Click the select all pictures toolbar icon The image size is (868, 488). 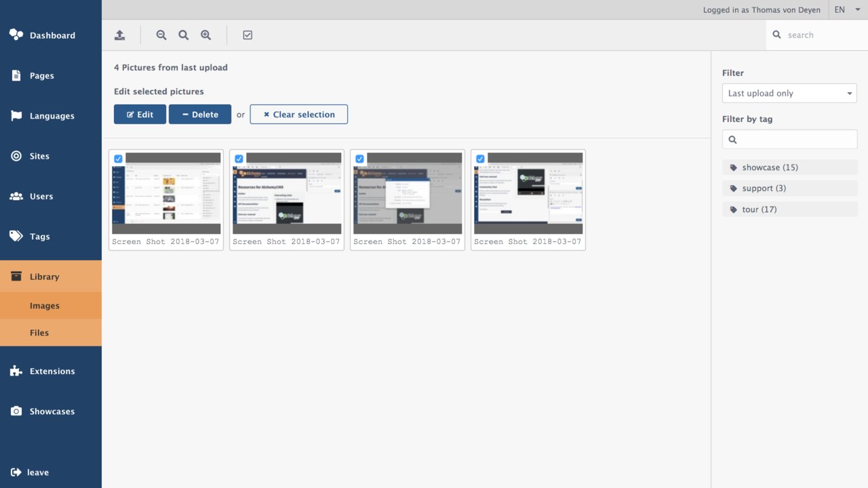[x=248, y=35]
